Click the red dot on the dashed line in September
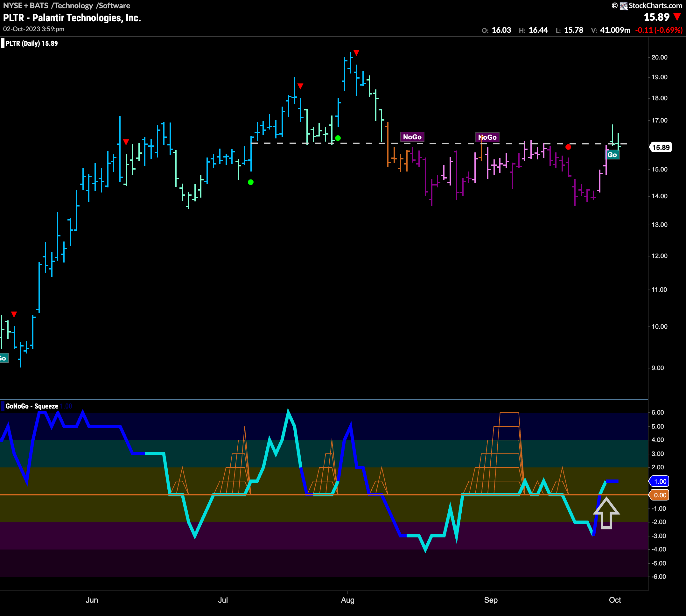Viewport: 686px width, 616px height. pyautogui.click(x=568, y=147)
